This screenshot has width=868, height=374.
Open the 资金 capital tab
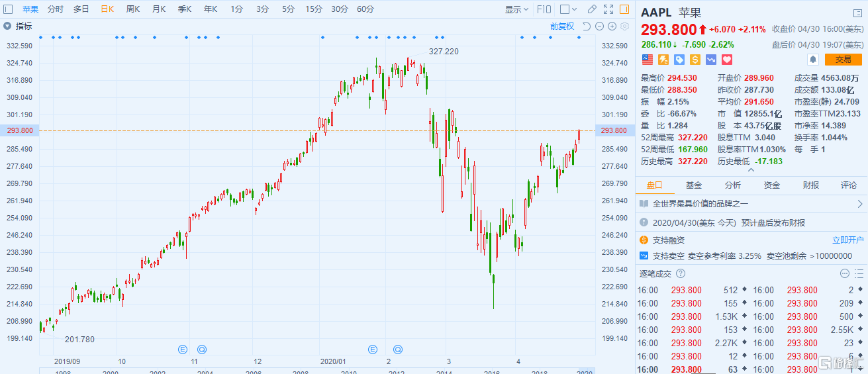click(772, 185)
